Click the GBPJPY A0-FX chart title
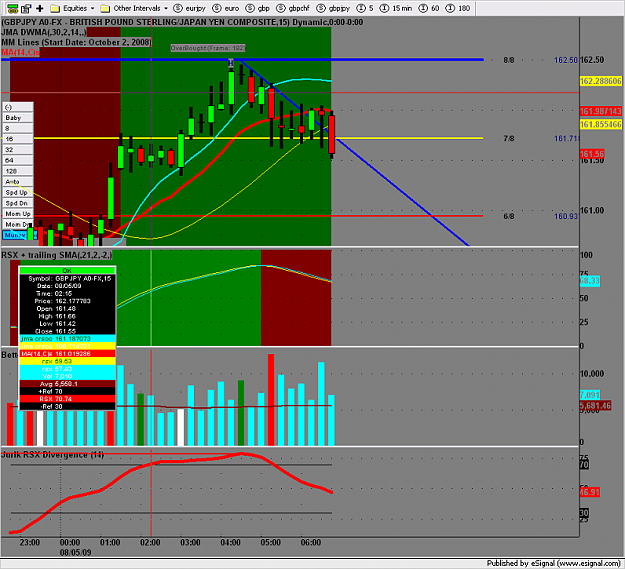The image size is (625, 569). pyautogui.click(x=182, y=22)
